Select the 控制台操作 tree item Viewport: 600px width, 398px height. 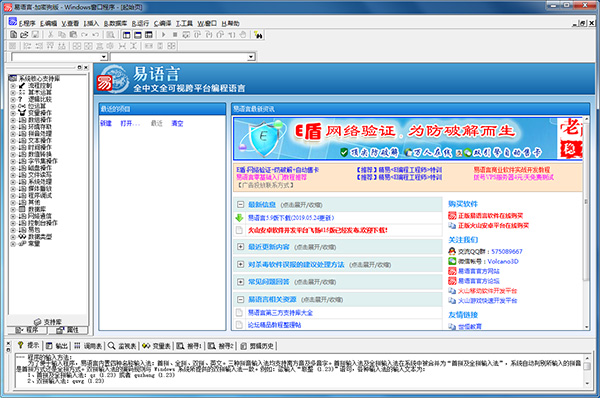pyautogui.click(x=43, y=223)
